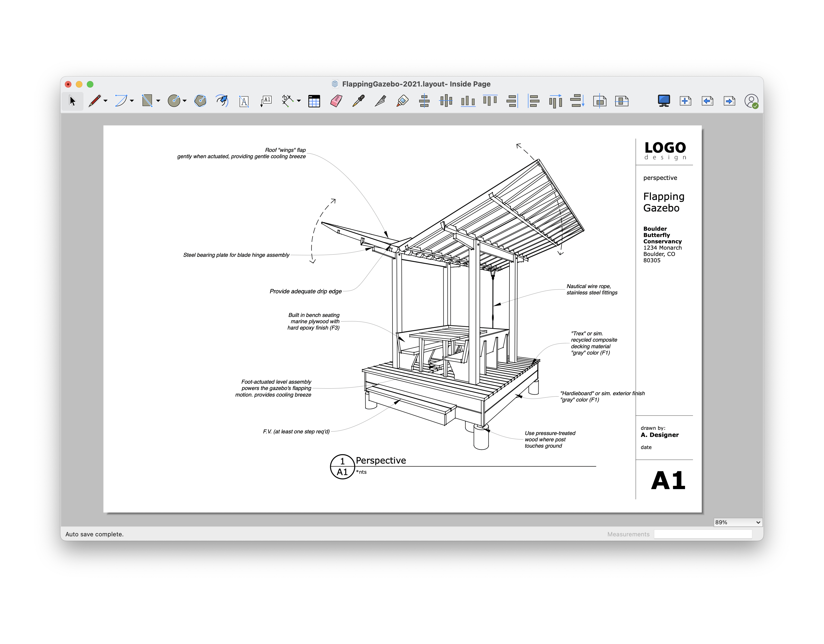Select the Circle drawing tool
This screenshot has height=644, width=824.
tap(174, 101)
